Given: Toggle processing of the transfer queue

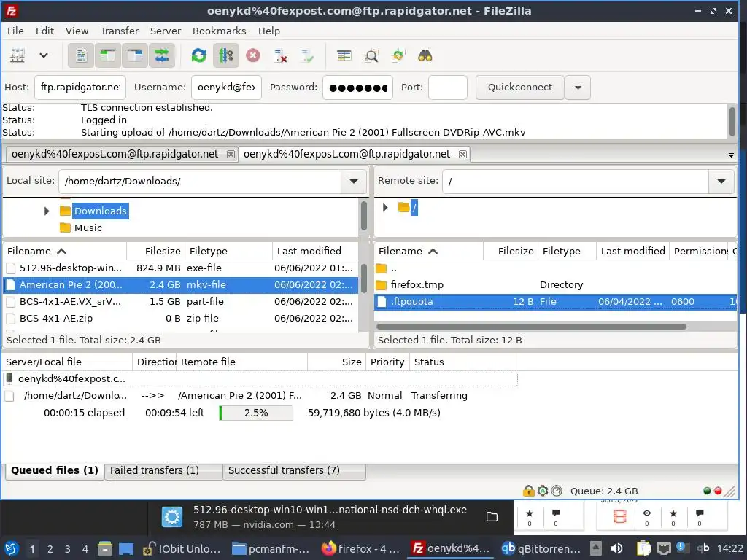Looking at the screenshot, I should [226, 55].
